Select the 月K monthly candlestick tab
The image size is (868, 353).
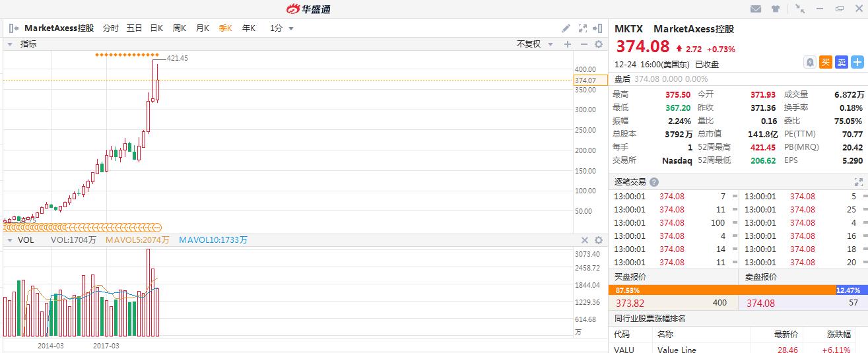click(x=202, y=28)
